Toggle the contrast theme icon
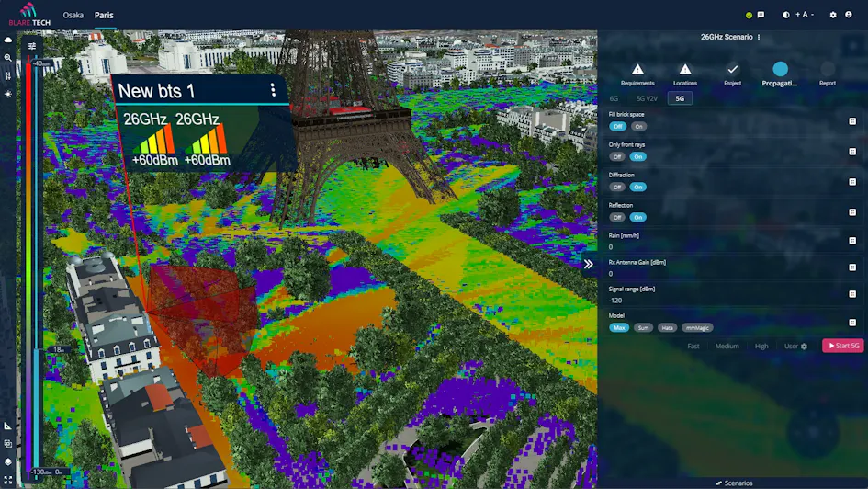Screen dimensions: 868x489 [785, 15]
